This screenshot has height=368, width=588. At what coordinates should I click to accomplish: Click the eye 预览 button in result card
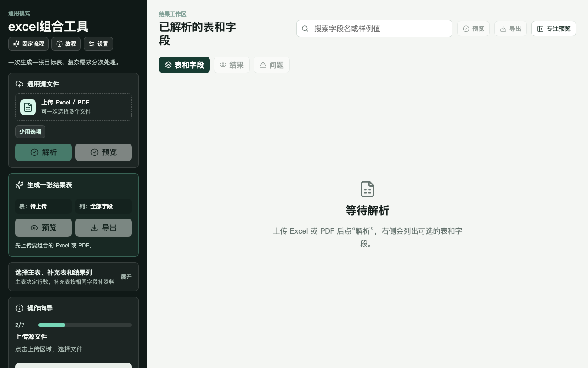click(x=43, y=228)
